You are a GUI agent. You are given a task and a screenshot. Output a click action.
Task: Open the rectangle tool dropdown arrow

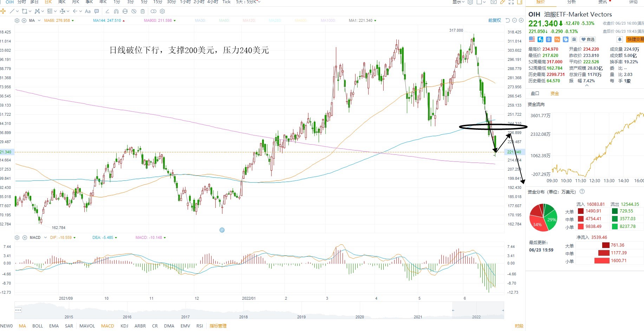[30, 11]
